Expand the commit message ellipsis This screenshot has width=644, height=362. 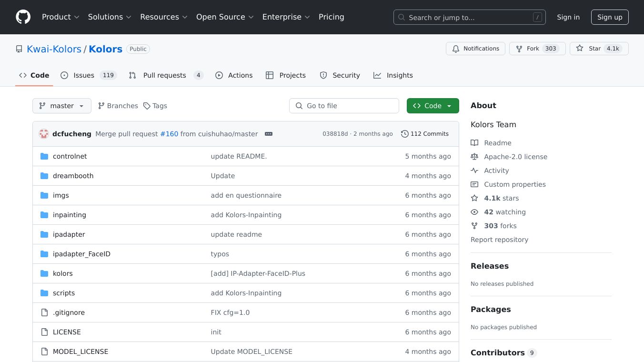click(x=269, y=134)
